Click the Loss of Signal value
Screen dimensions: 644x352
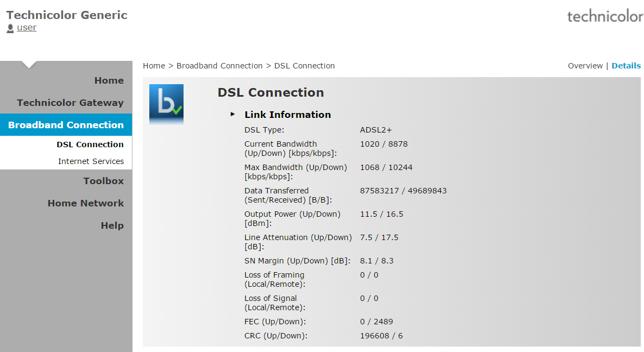click(369, 299)
